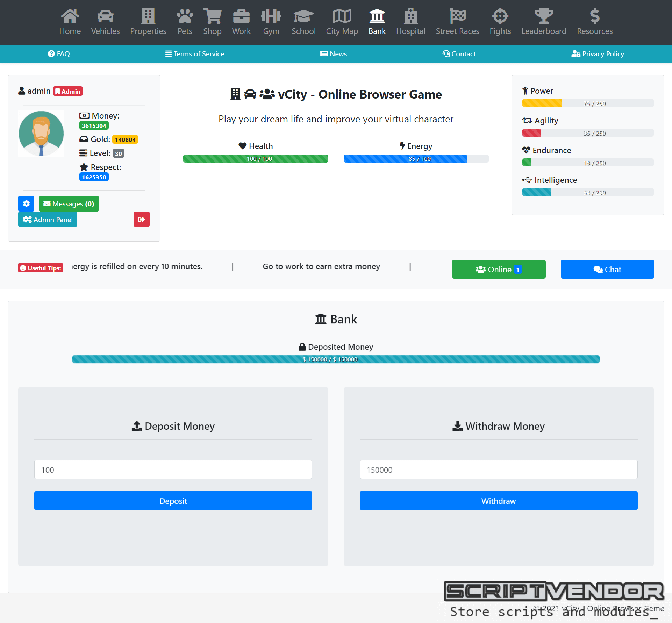Open School graduation cap icon
The image size is (672, 623).
(x=303, y=16)
